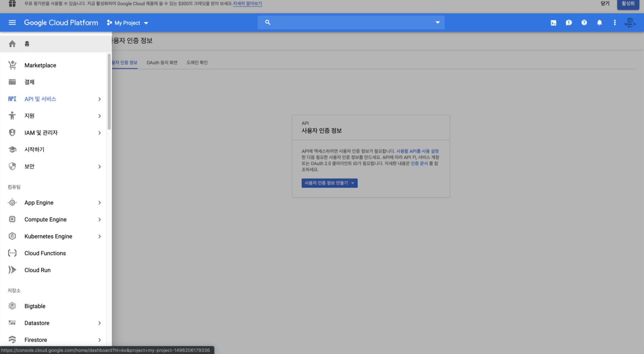Image resolution: width=644 pixels, height=354 pixels.
Task: Click the sidebar vertical scrollbar
Action: (x=109, y=92)
